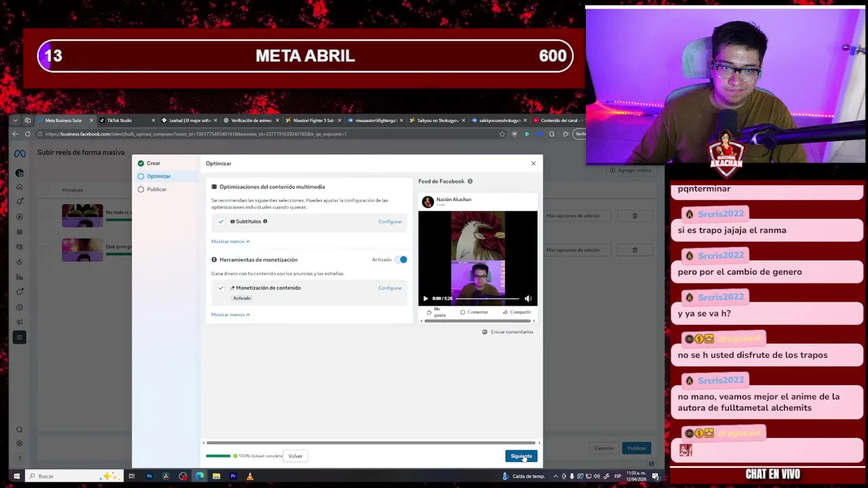Open the Search icon in the Meta sidebar
The height and width of the screenshot is (488, 868).
pyautogui.click(x=20, y=430)
